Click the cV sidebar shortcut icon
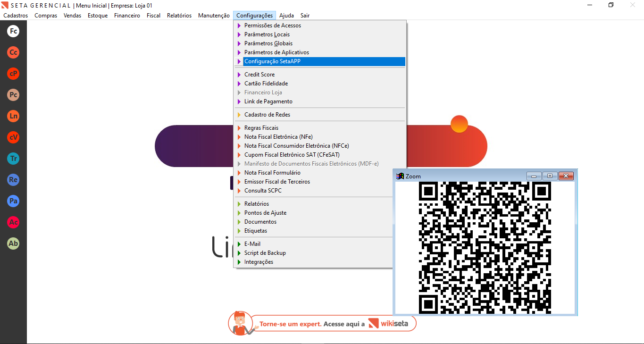This screenshot has width=644, height=344. tap(13, 137)
